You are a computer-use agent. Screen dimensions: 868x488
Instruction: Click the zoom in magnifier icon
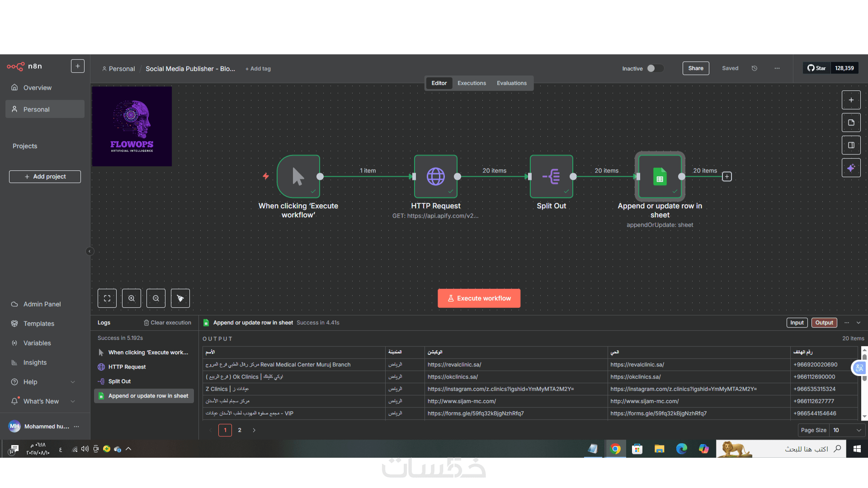(132, 298)
